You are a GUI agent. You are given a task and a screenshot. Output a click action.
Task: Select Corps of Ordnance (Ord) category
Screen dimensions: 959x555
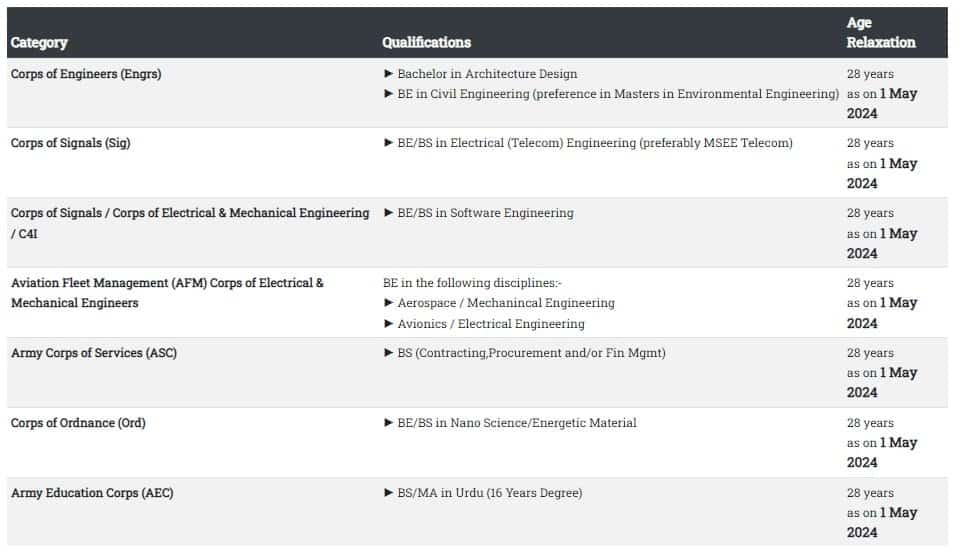click(78, 423)
